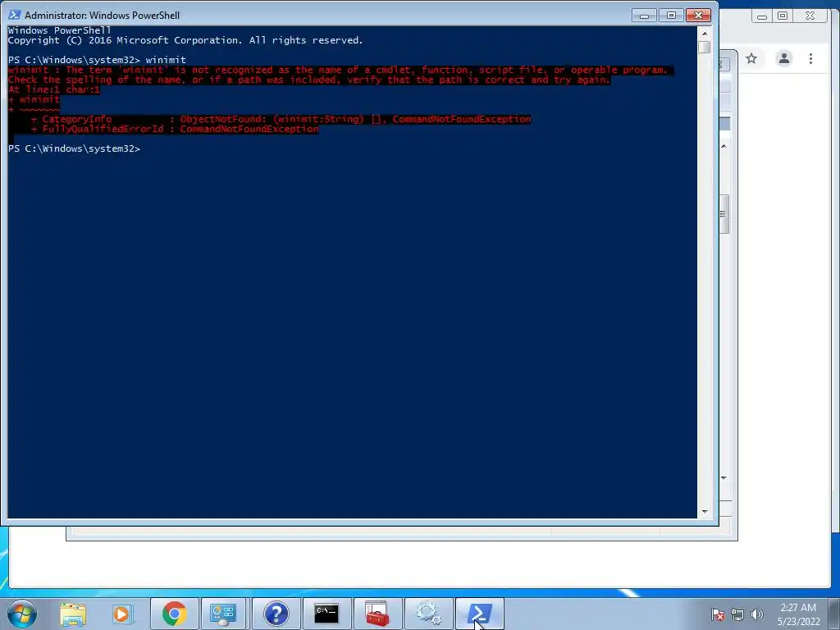Click the PowerShell scrollbar thumb
The width and height of the screenshot is (840, 630).
[x=705, y=47]
